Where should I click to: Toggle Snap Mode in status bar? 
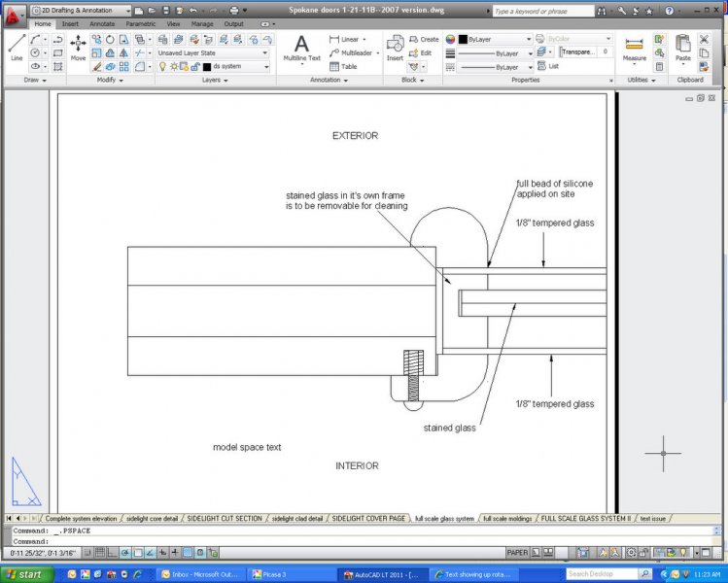(x=87, y=552)
